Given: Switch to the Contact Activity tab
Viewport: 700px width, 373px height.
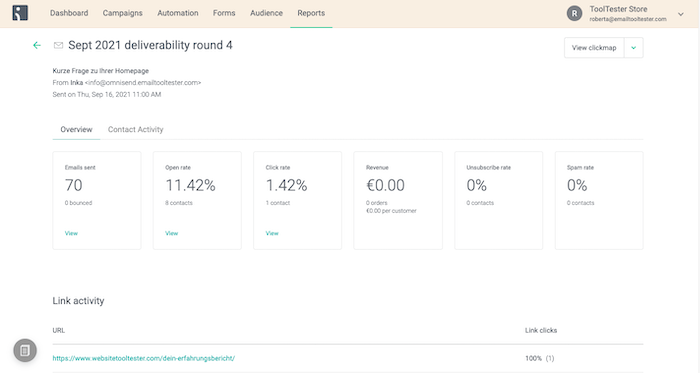Looking at the screenshot, I should pos(136,129).
